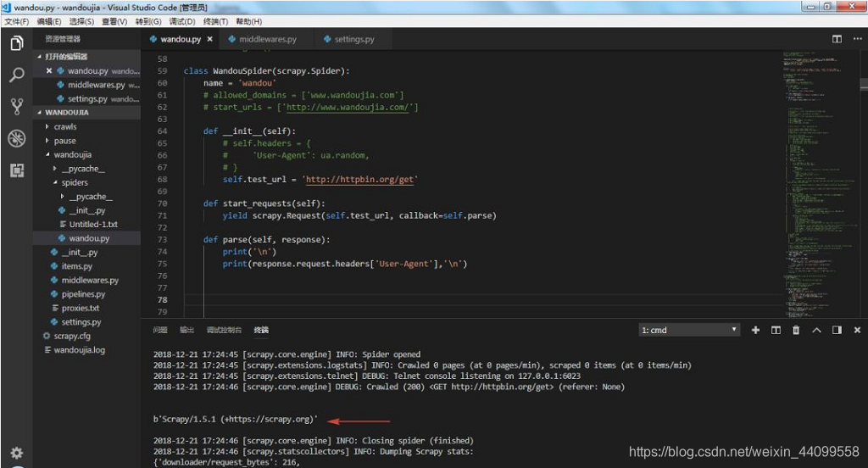868x468 pixels.
Task: Open the Explorer view in activity bar
Action: point(17,42)
